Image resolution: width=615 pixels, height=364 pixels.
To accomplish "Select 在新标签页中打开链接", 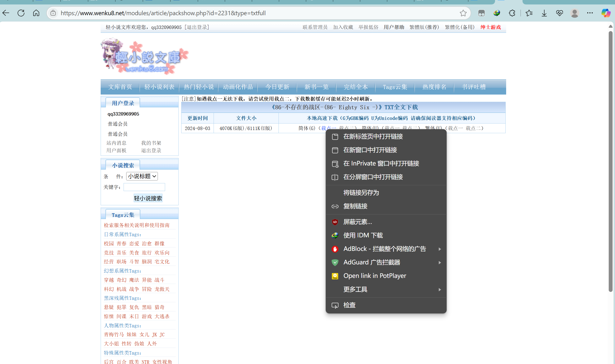I will pos(386,136).
